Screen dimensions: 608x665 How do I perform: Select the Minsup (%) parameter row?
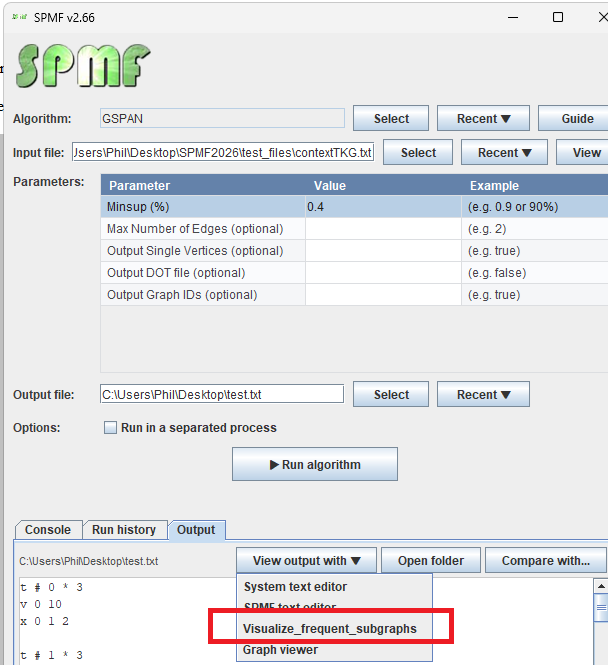[x=354, y=207]
